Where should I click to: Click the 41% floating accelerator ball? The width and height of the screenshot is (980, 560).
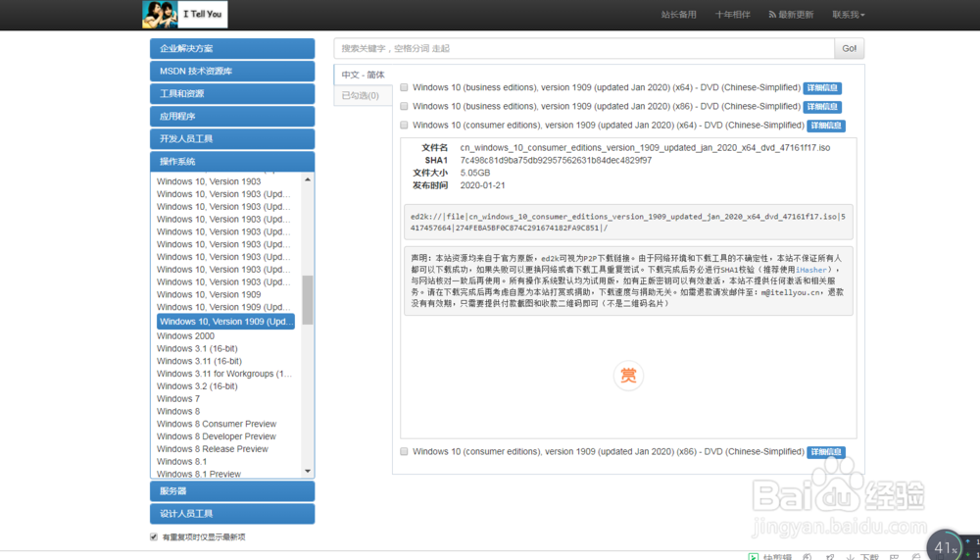pyautogui.click(x=945, y=547)
